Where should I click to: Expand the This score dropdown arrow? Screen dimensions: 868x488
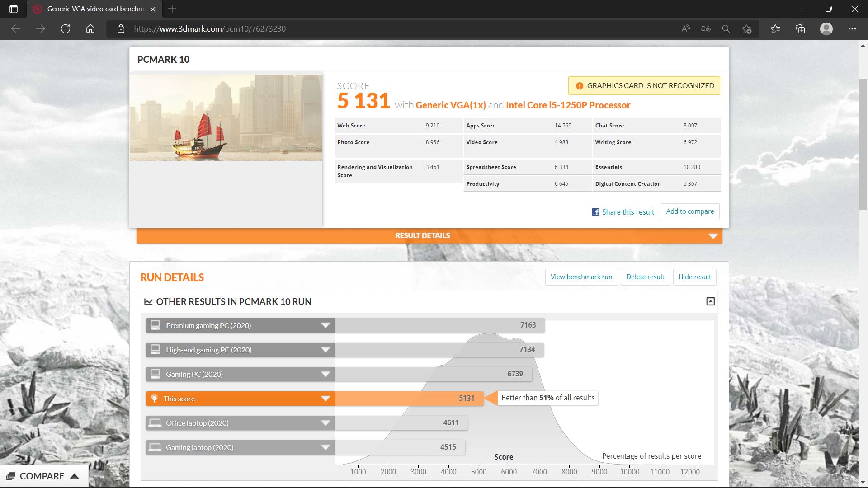click(x=325, y=399)
